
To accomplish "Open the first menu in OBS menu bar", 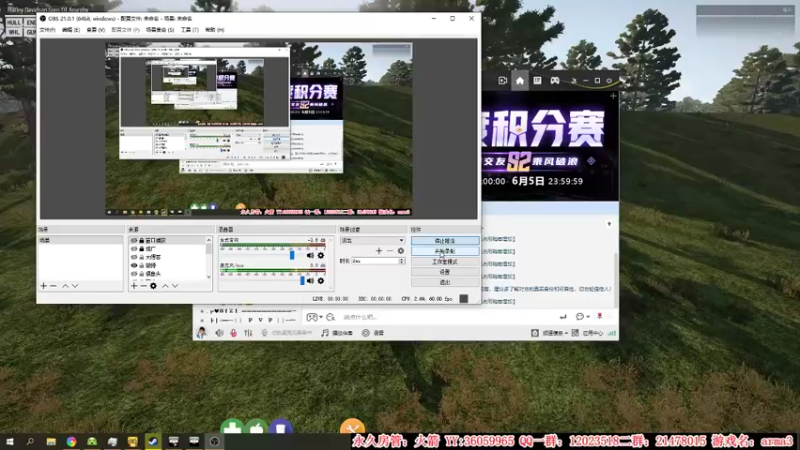I will (47, 30).
